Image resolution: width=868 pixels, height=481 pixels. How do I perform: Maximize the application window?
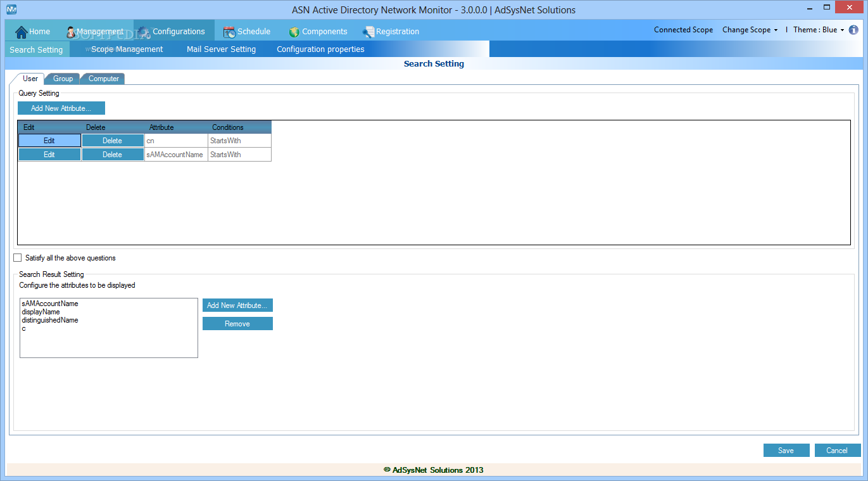point(828,7)
